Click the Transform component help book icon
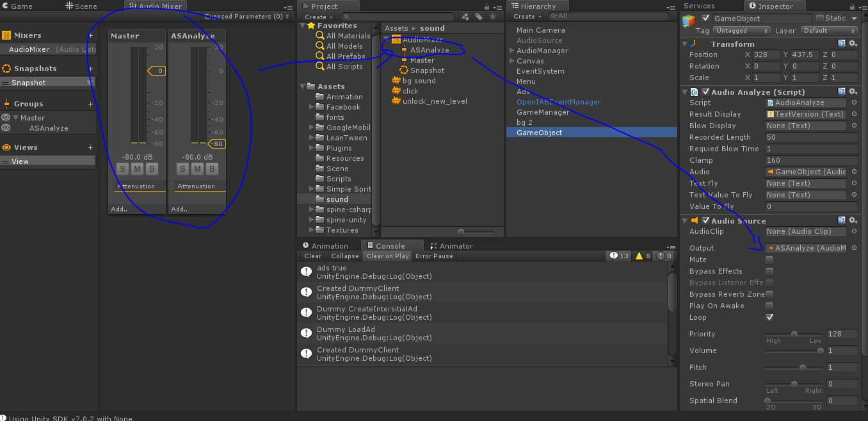Screen dimensions: 868x421 [840, 44]
